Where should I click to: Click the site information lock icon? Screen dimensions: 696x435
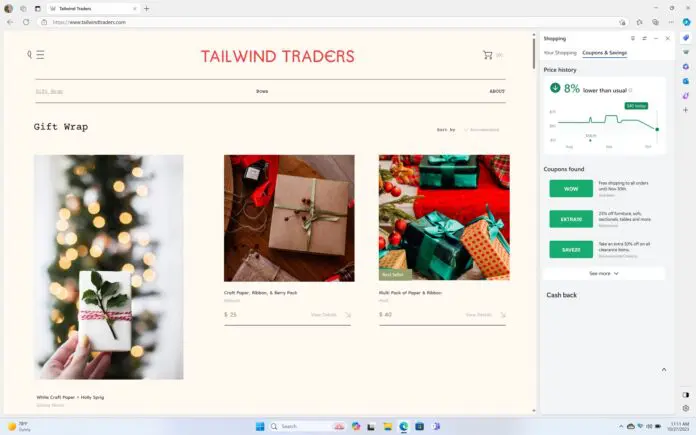[x=44, y=22]
